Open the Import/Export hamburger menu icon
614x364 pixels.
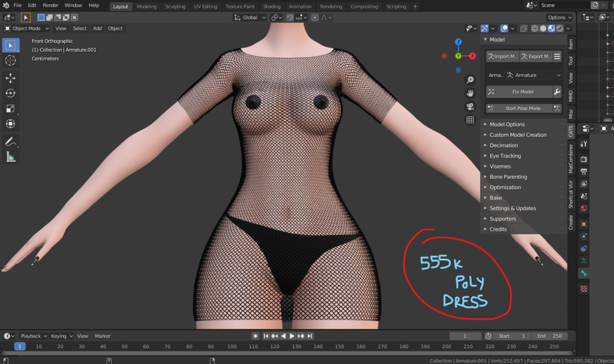pyautogui.click(x=557, y=56)
